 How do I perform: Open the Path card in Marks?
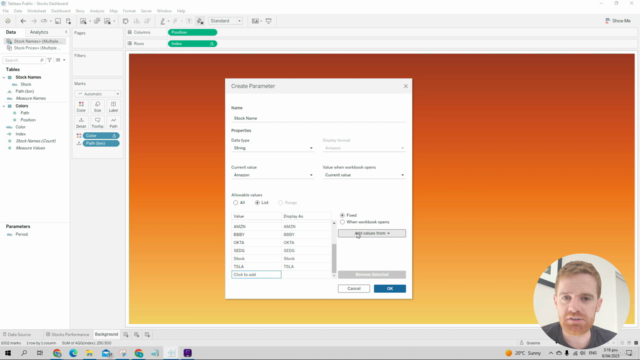(x=113, y=122)
